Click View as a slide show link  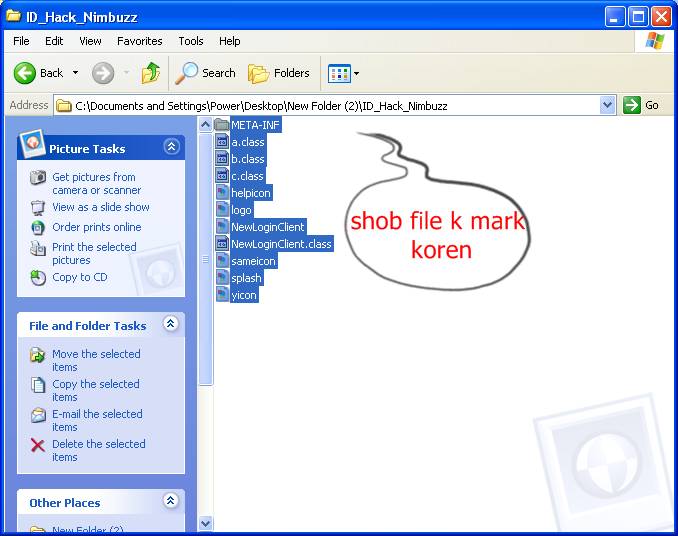(101, 207)
